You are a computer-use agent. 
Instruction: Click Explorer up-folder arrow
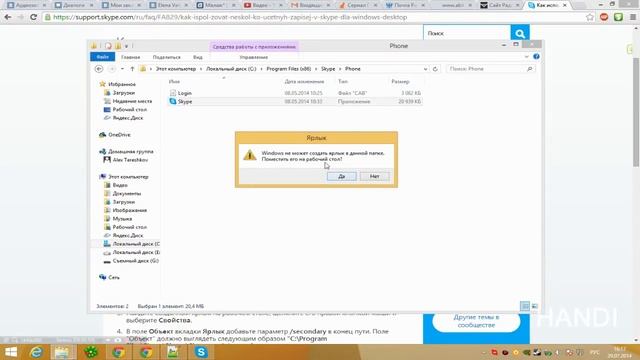tap(132, 69)
